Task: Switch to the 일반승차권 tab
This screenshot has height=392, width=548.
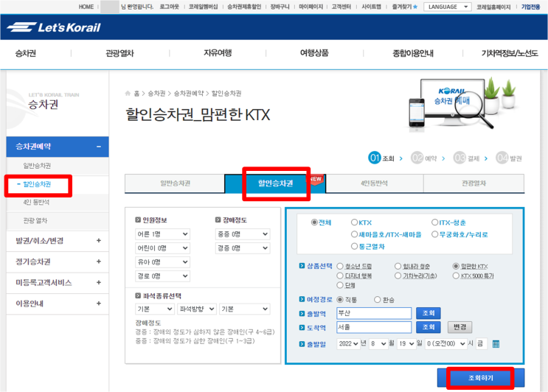Action: pyautogui.click(x=175, y=183)
